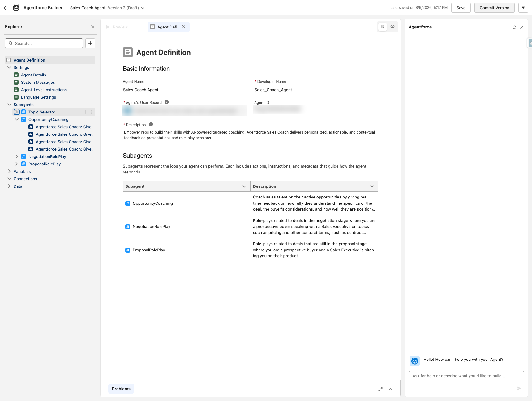Click the Agentforce chat message input

pyautogui.click(x=466, y=382)
